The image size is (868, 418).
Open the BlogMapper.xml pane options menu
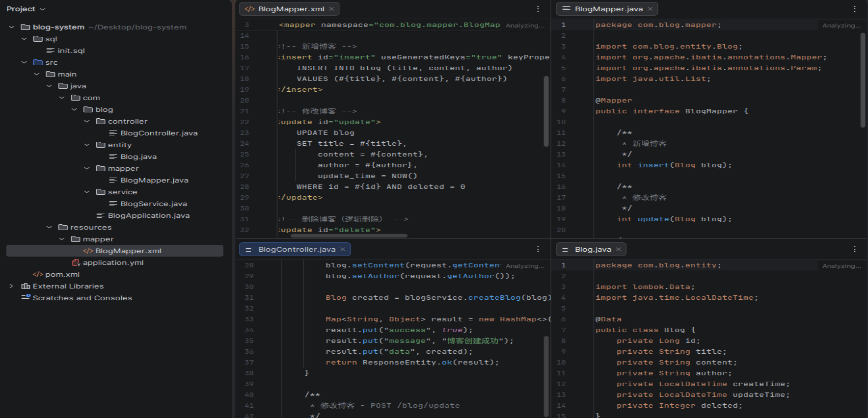point(538,9)
